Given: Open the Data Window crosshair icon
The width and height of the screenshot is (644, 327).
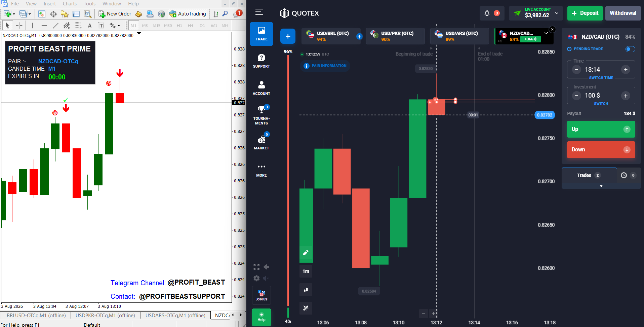Looking at the screenshot, I should pos(53,14).
